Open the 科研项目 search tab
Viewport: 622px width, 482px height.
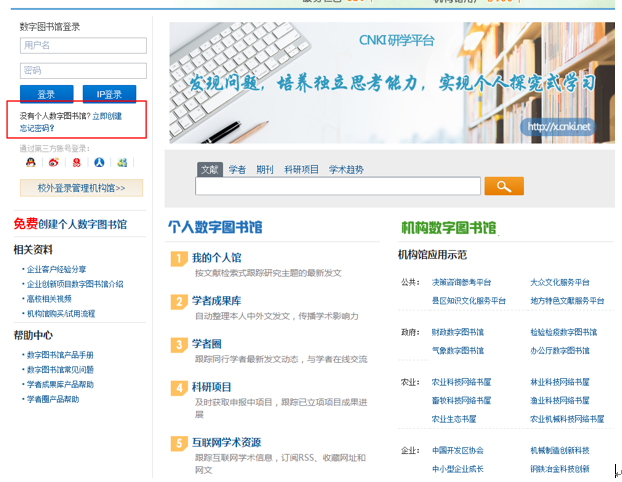pos(301,170)
